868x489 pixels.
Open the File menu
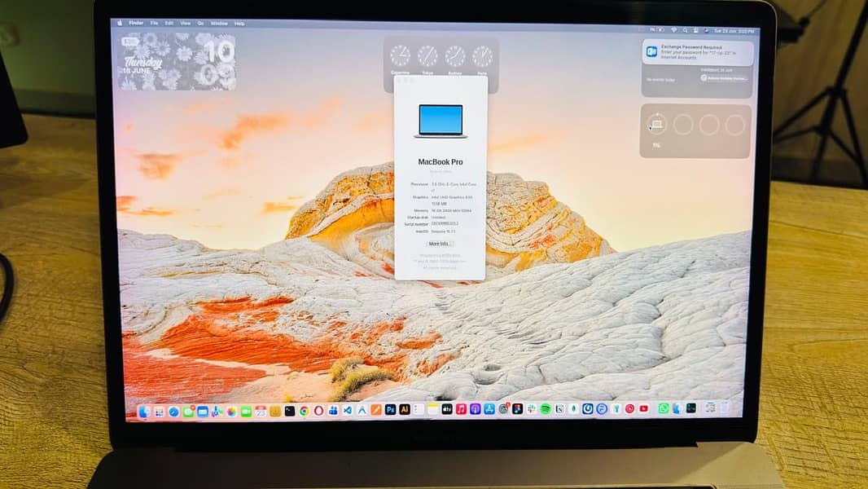(155, 24)
